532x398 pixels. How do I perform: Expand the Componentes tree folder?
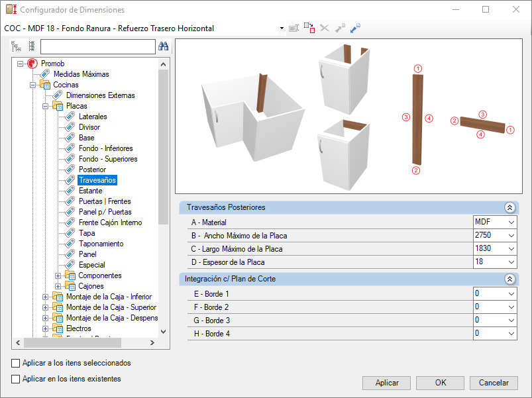pyautogui.click(x=58, y=275)
